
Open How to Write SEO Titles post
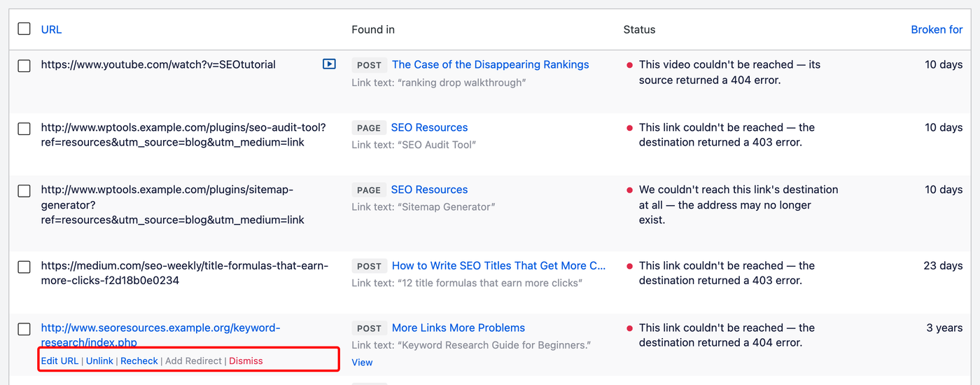click(x=498, y=265)
